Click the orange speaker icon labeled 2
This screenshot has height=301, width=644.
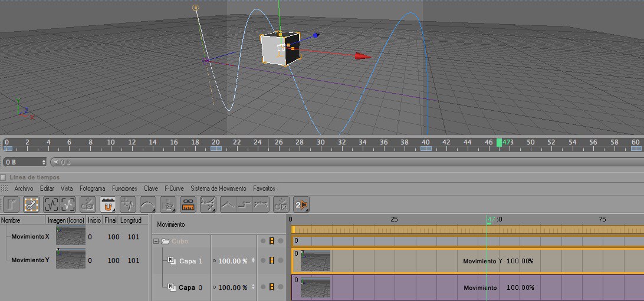pyautogui.click(x=301, y=204)
